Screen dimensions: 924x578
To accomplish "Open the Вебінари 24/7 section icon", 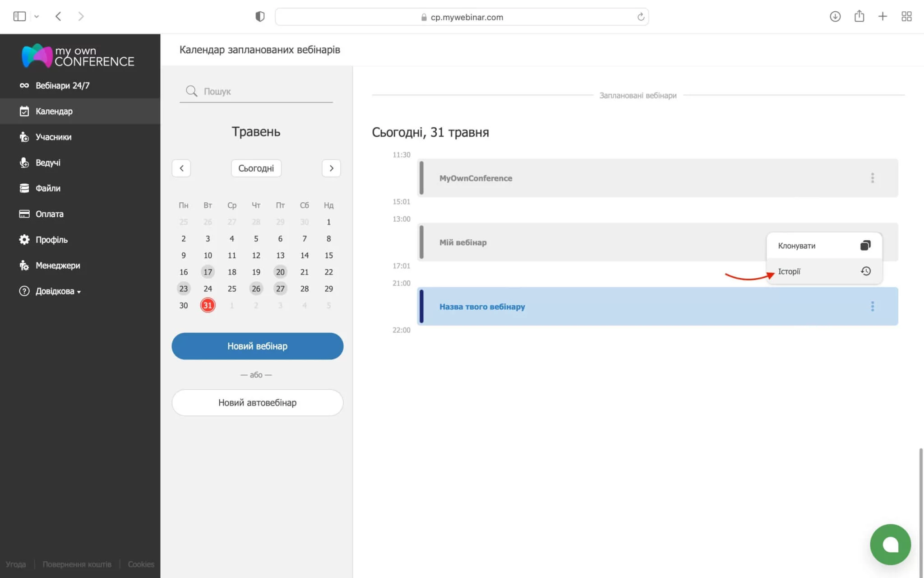I will [24, 85].
